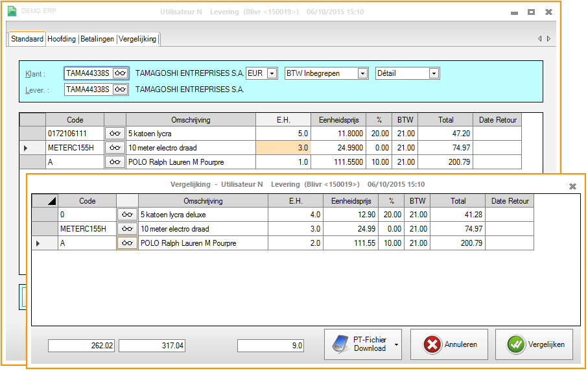Open lookup for code 0172106111 row

115,134
